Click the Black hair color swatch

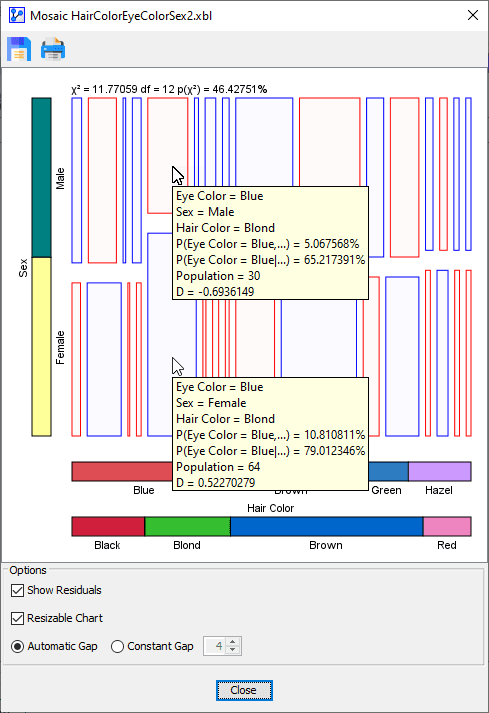tap(108, 527)
